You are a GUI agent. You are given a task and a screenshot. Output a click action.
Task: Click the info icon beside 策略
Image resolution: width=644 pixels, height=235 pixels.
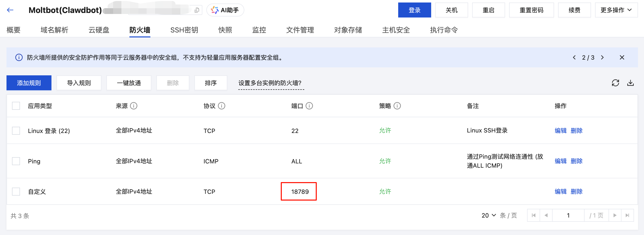tap(397, 106)
